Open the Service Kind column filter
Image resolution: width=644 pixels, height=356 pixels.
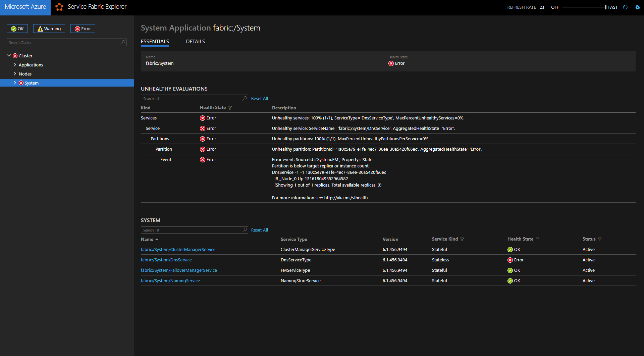[x=462, y=239]
